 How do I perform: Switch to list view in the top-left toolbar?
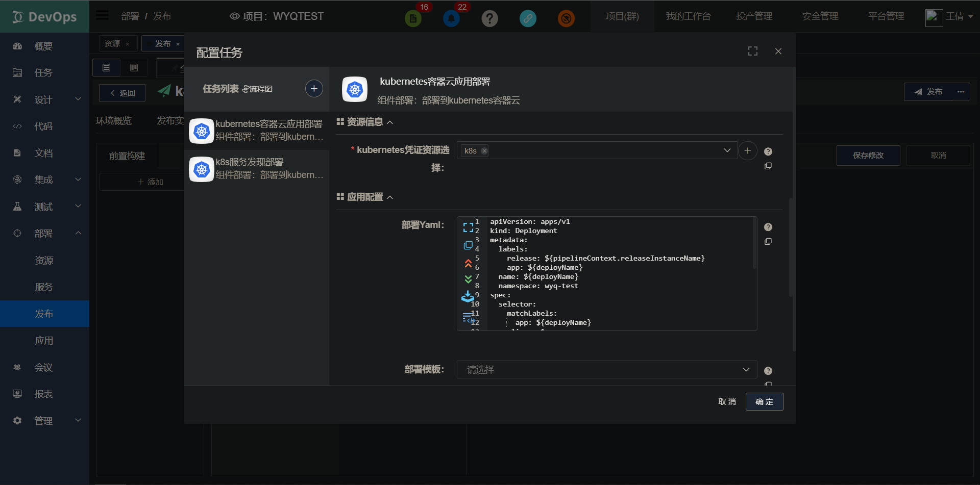coord(106,67)
